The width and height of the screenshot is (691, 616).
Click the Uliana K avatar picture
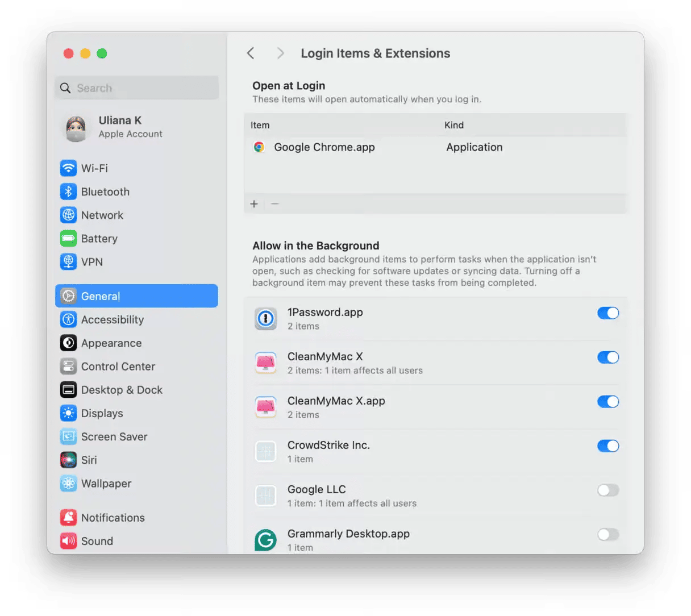point(76,128)
